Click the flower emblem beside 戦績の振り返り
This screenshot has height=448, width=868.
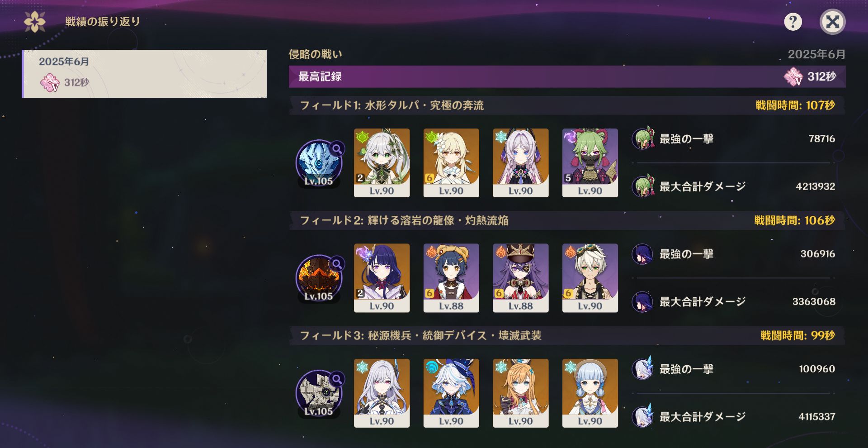point(35,22)
